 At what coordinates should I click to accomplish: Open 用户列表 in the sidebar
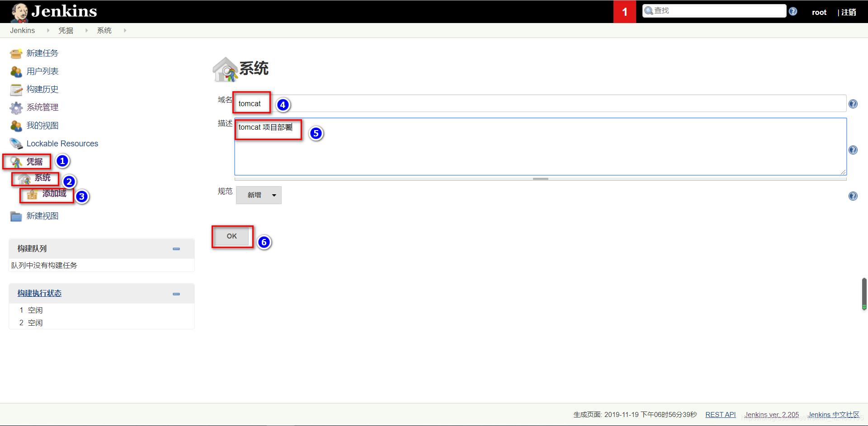point(42,71)
